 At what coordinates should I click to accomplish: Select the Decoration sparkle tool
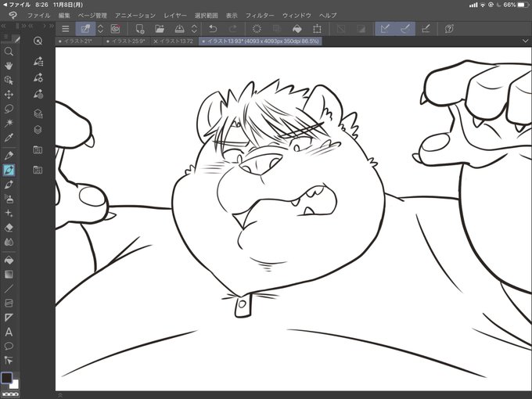[9, 213]
